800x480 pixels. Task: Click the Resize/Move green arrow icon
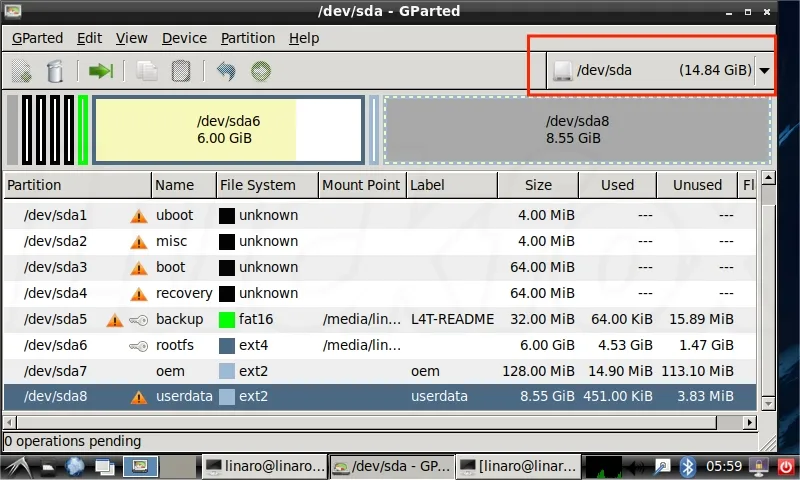101,71
